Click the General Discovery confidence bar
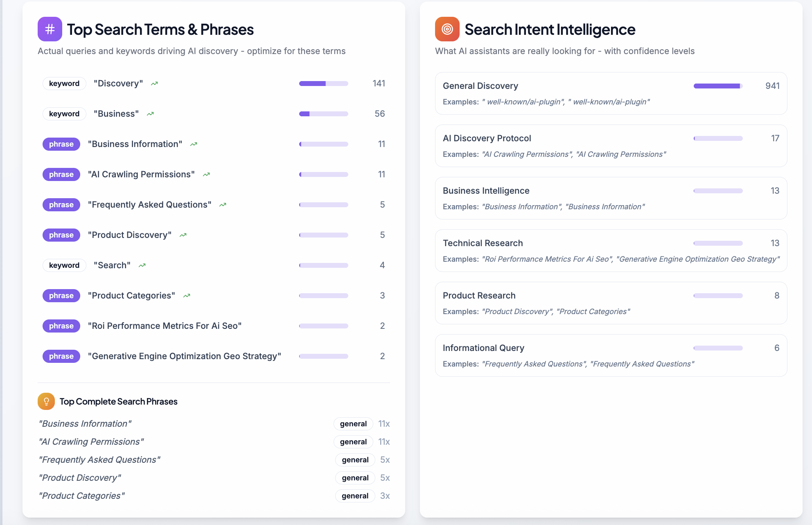Screen dimensions: 812x525 (718, 86)
